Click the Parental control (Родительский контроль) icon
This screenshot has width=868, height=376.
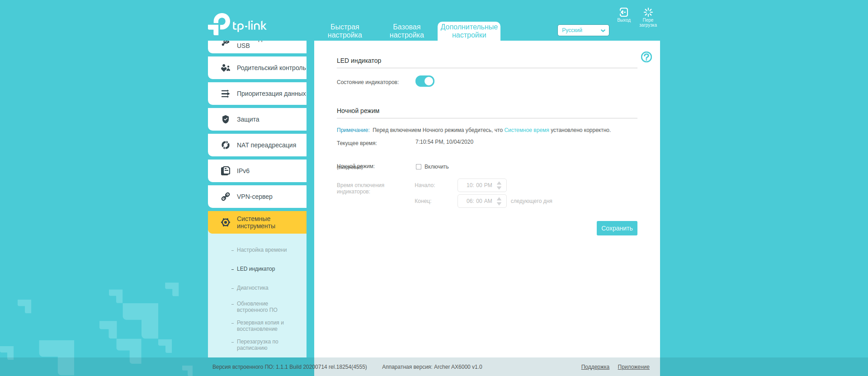point(225,68)
